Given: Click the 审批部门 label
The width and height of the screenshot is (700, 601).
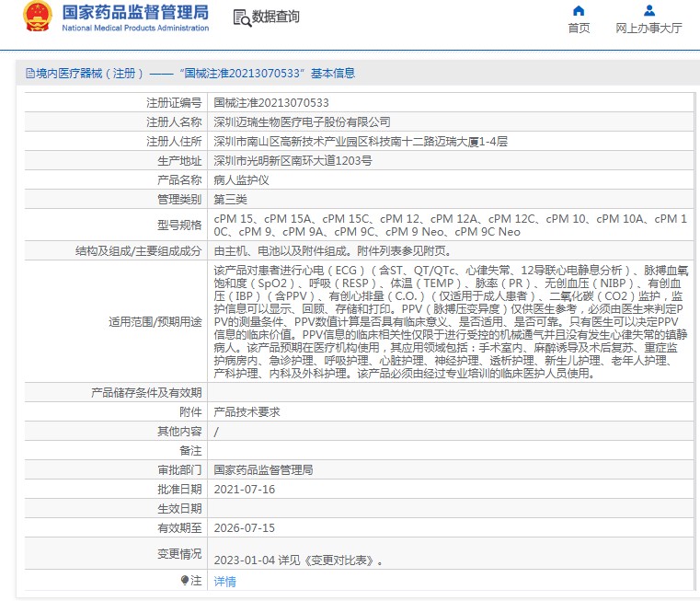Looking at the screenshot, I should coord(179,470).
